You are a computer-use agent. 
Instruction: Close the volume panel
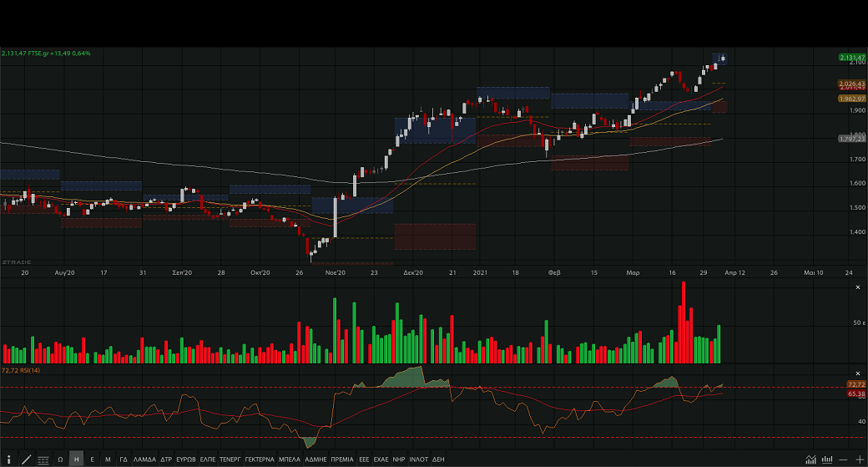[x=858, y=287]
